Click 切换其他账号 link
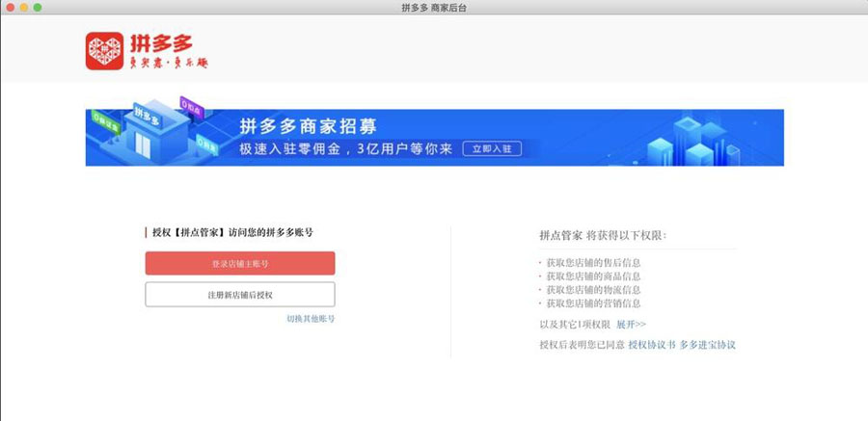The height and width of the screenshot is (421, 868). (x=311, y=319)
